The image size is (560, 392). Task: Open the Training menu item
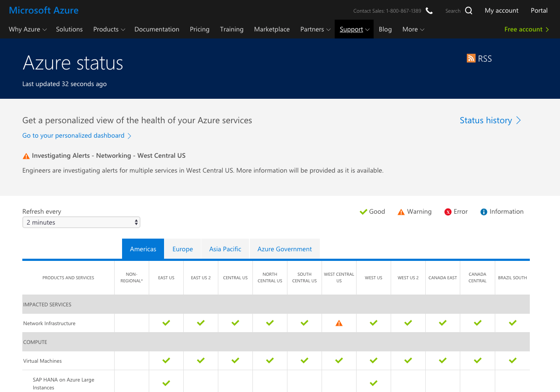point(232,29)
